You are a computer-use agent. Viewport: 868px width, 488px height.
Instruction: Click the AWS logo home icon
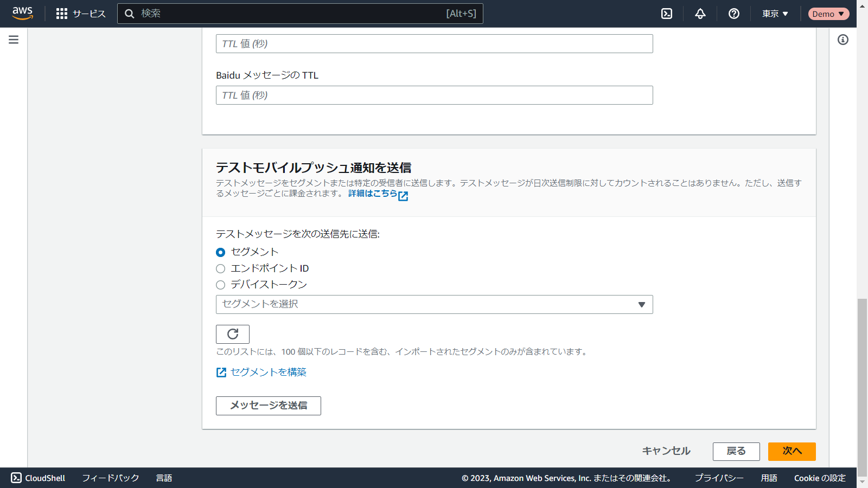22,14
